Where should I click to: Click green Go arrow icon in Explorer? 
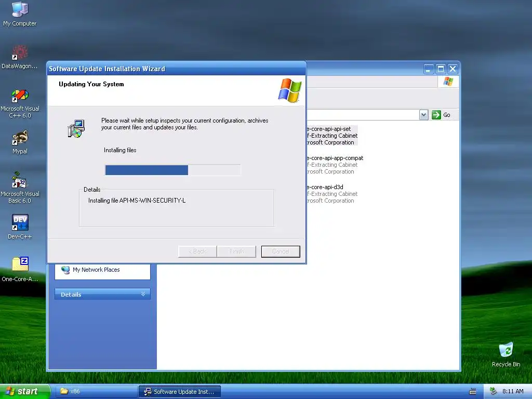(436, 115)
